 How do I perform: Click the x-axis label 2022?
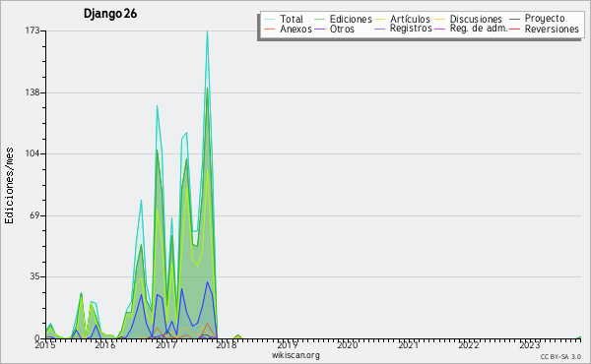point(469,345)
